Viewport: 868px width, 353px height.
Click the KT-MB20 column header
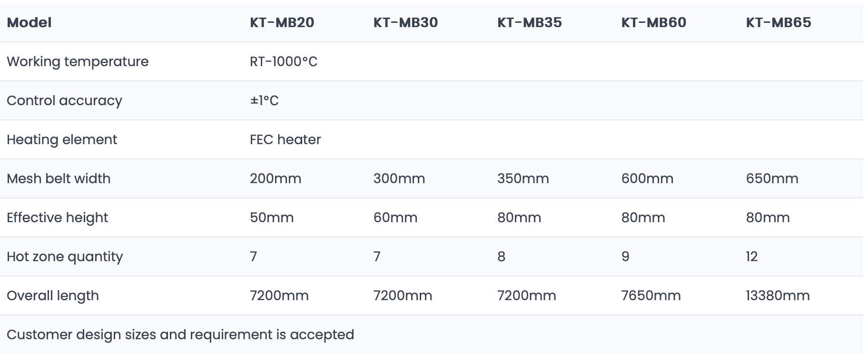pyautogui.click(x=282, y=22)
